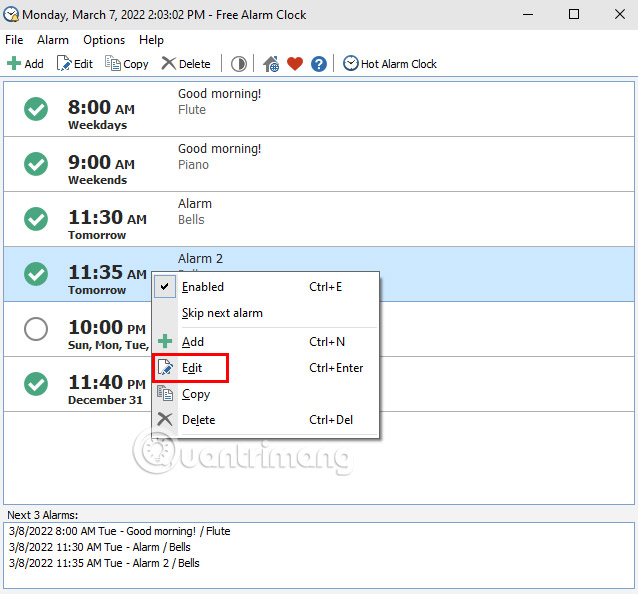Enable the 10:00 PM alarm checkbox
The width and height of the screenshot is (638, 594).
pos(36,329)
